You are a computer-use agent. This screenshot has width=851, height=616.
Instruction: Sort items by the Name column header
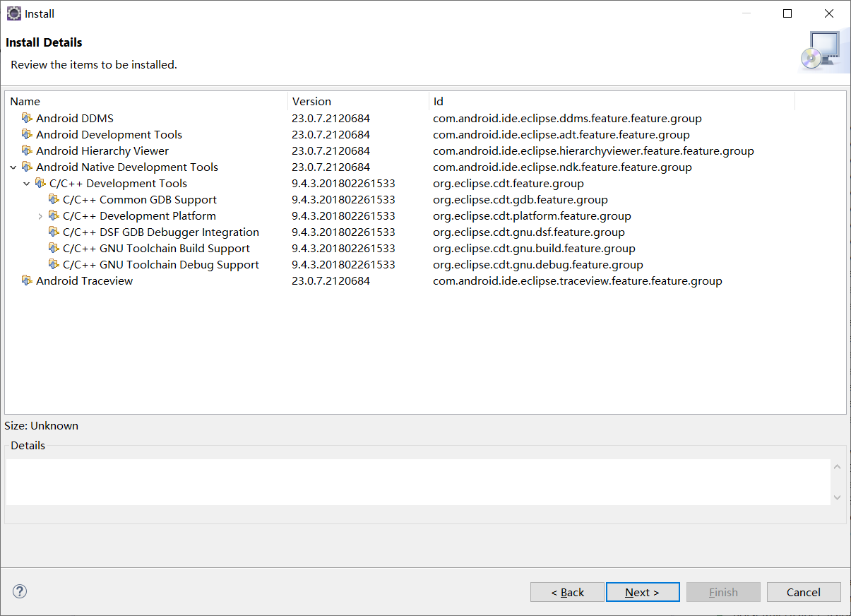point(146,101)
